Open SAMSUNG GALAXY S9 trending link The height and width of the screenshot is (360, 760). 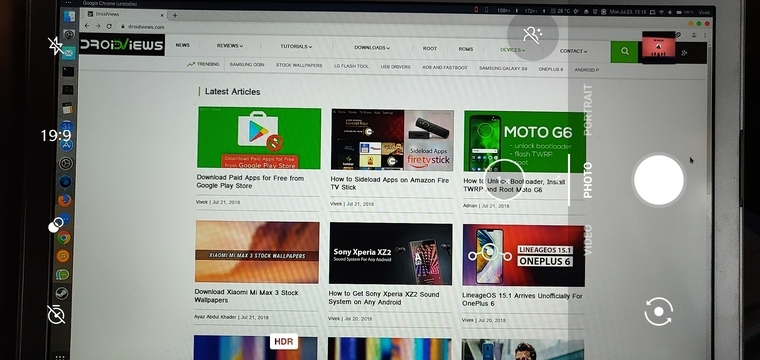(503, 68)
